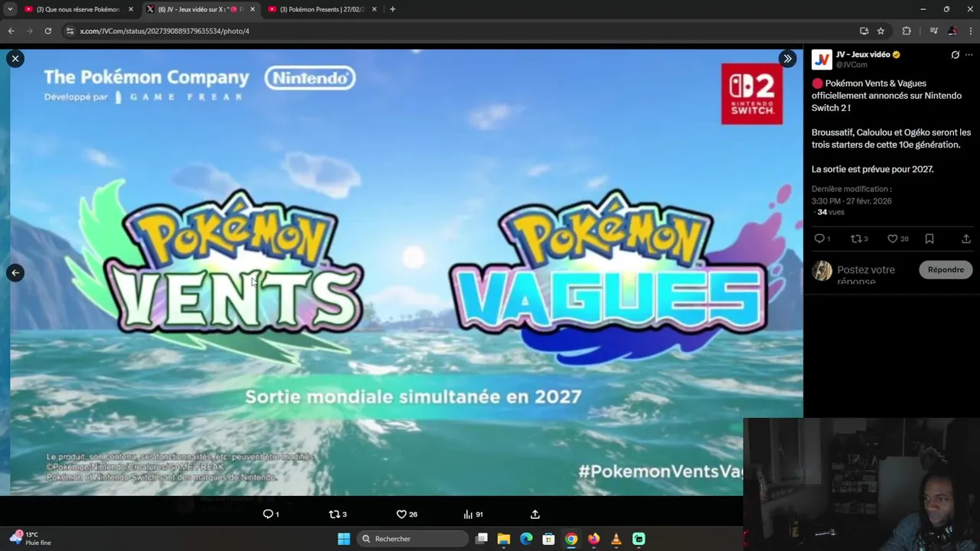
Task: Click the Chrome icon on the taskbar
Action: (571, 539)
